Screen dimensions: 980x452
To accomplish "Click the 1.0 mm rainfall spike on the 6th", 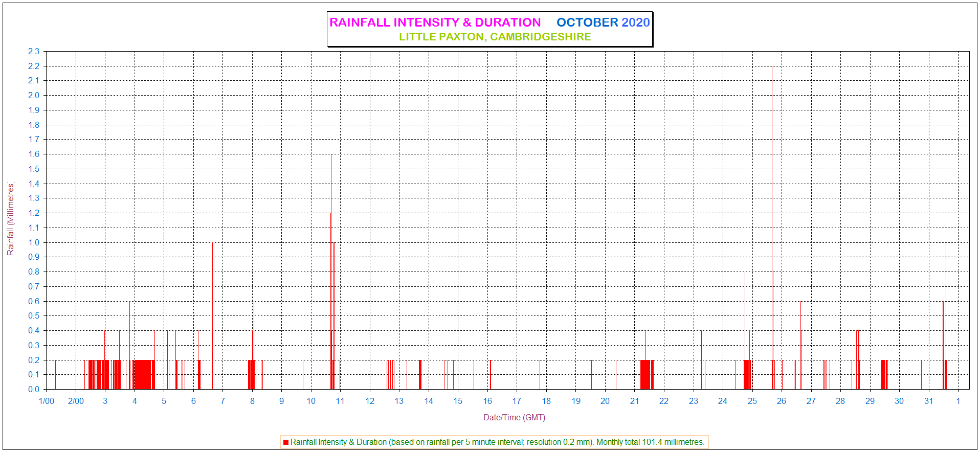I will 212,315.
